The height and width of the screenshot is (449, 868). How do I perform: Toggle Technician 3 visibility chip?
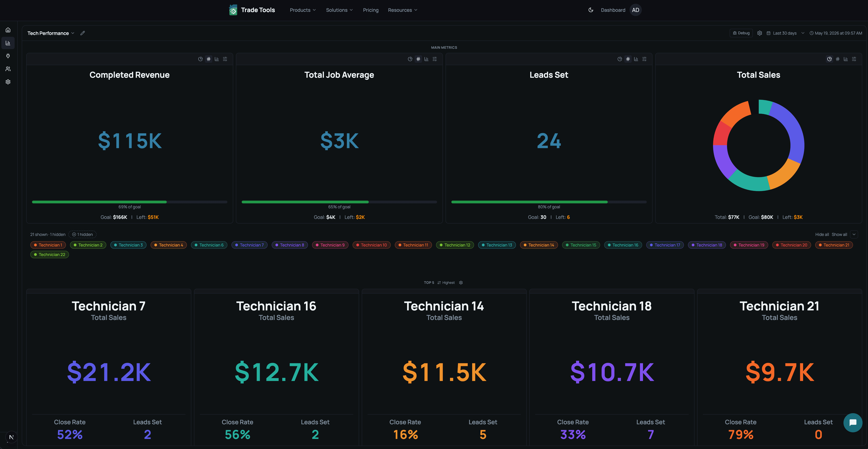(x=128, y=245)
